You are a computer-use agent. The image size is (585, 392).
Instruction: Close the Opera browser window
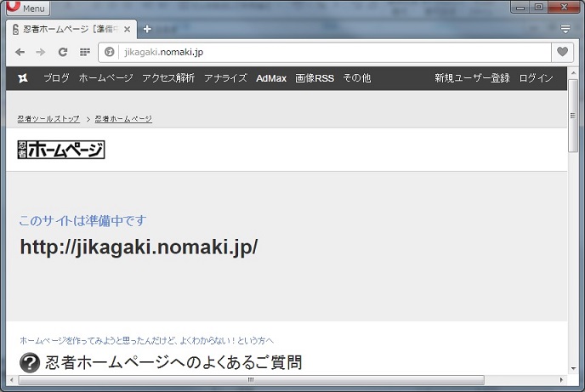pos(564,7)
